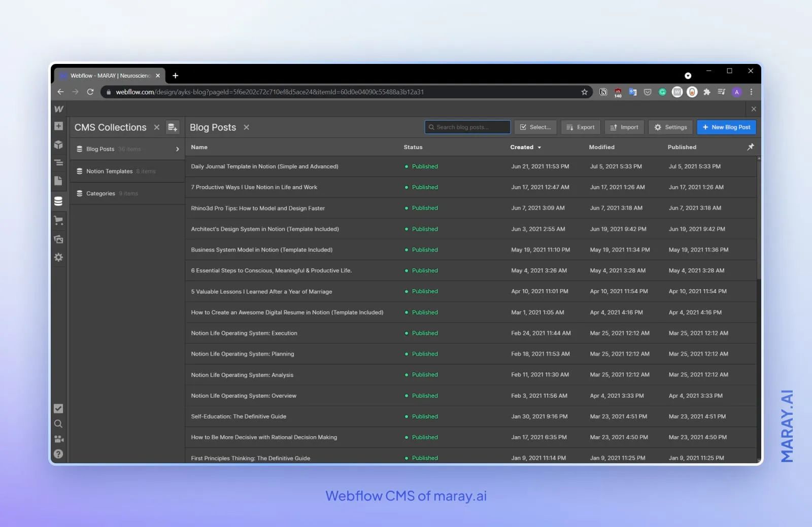Image resolution: width=812 pixels, height=527 pixels.
Task: Export blog posts with Export button
Action: pyautogui.click(x=580, y=127)
